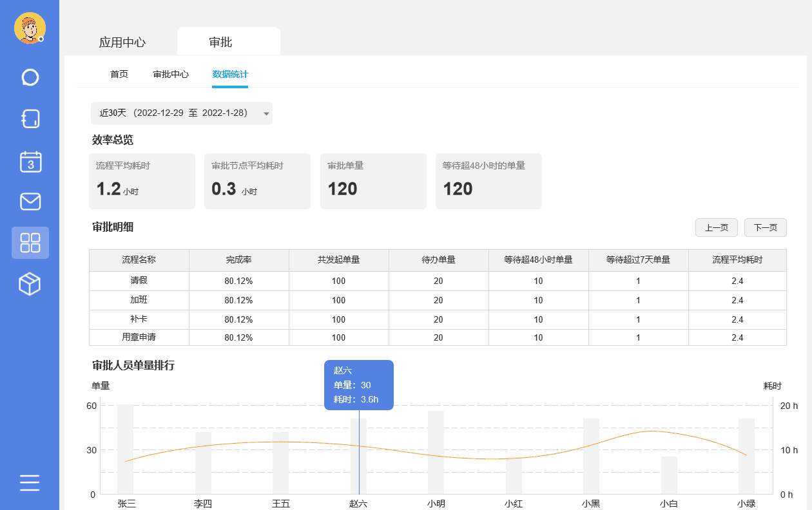Click the 流程平均耗时 table column header
Viewport: 812px width, 510px height.
click(x=738, y=260)
